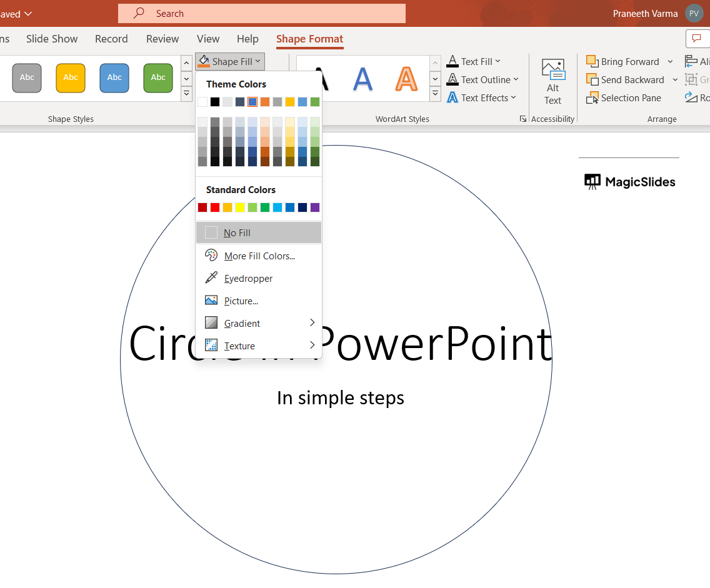This screenshot has height=588, width=710.
Task: Open the Review tab
Action: (x=162, y=39)
